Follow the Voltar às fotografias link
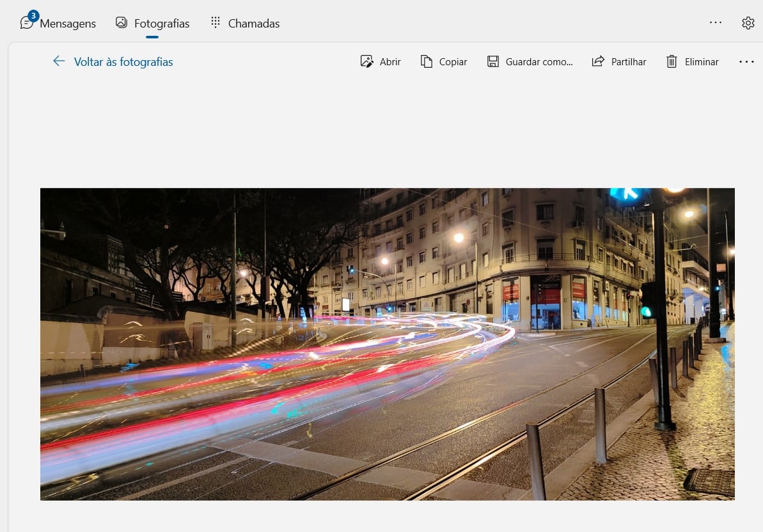This screenshot has height=532, width=763. point(123,62)
